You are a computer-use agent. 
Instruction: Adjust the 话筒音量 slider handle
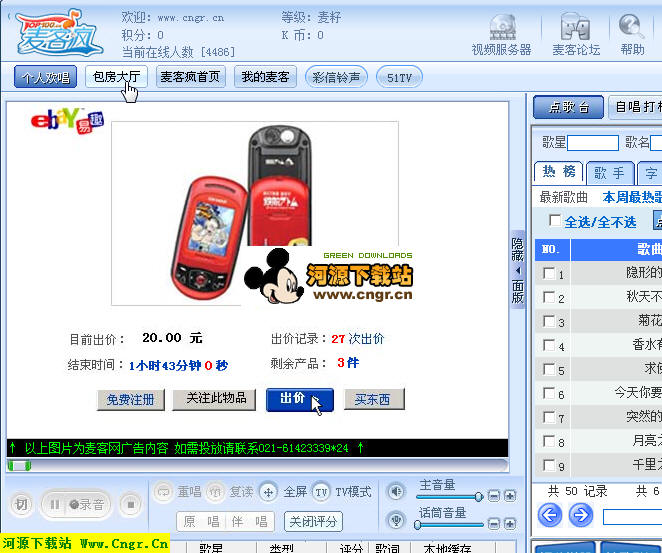(418, 525)
